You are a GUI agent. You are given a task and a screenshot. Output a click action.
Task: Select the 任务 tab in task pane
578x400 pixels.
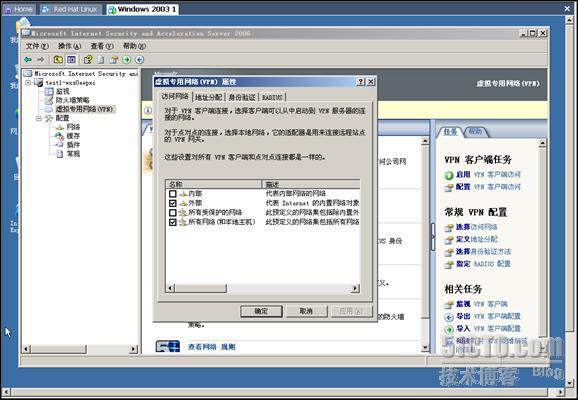pos(450,131)
